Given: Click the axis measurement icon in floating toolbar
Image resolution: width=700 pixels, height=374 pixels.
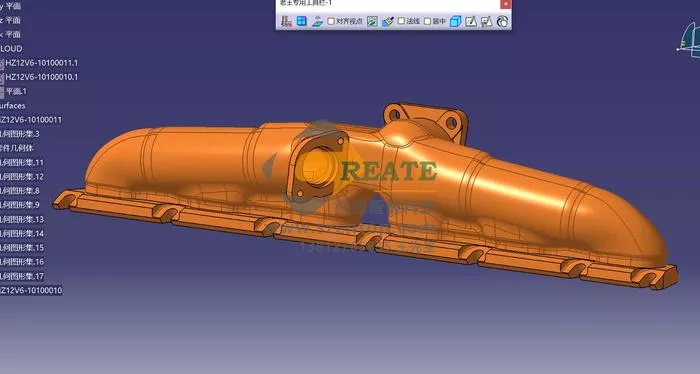Looking at the screenshot, I should click(286, 21).
